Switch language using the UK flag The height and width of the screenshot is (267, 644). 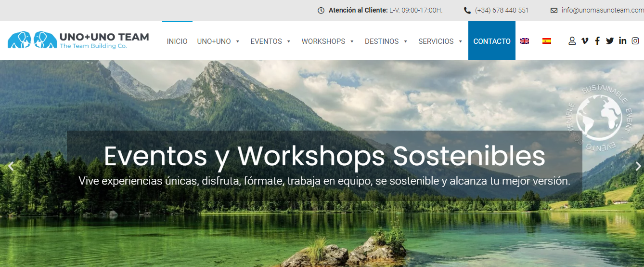pos(525,41)
